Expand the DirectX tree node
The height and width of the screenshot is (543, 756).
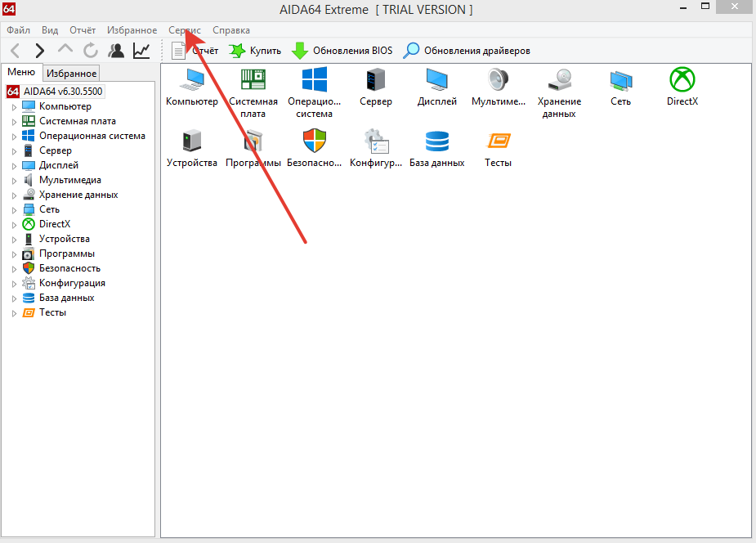tap(14, 225)
